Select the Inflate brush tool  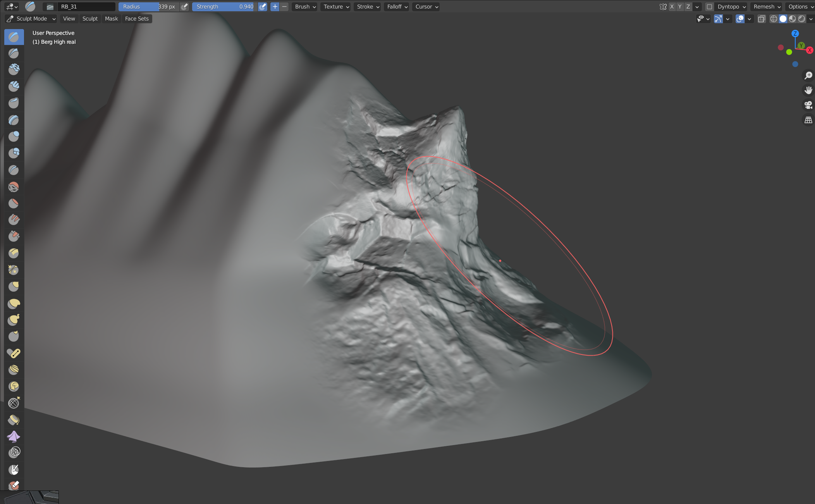click(x=14, y=137)
